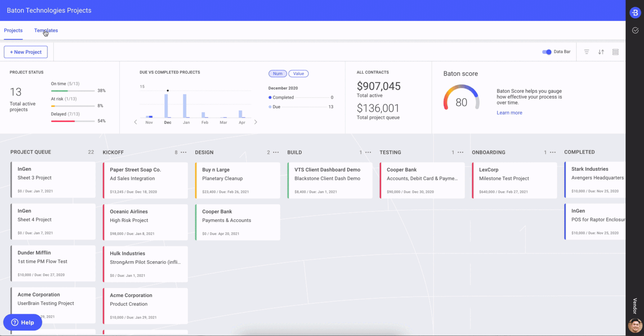This screenshot has width=644, height=336.
Task: Select the Dec bar in chart
Action: pyautogui.click(x=166, y=106)
